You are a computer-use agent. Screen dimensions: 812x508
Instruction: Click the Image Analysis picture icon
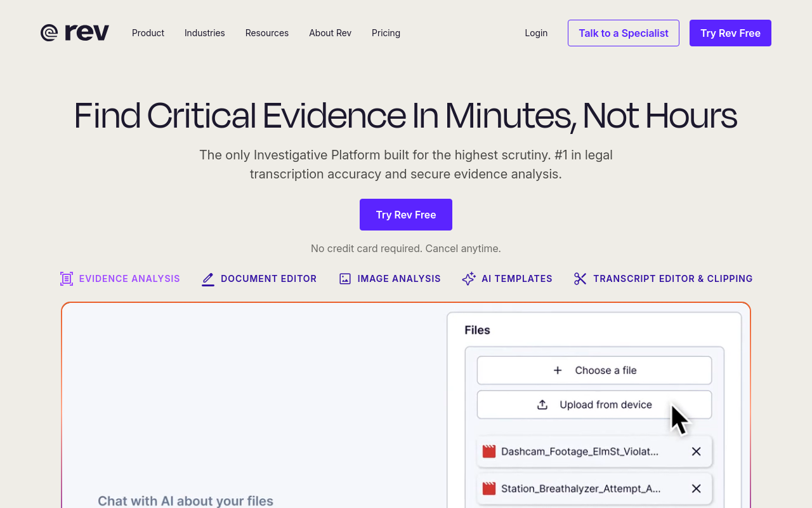pos(345,279)
